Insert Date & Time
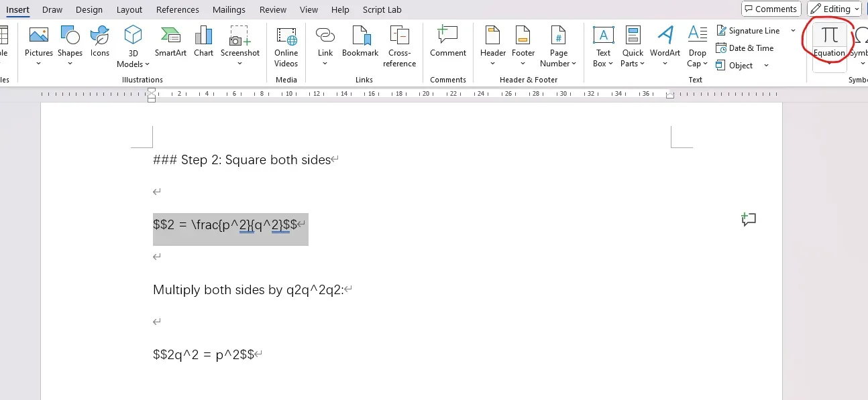Image resolution: width=868 pixels, height=400 pixels. (x=746, y=48)
